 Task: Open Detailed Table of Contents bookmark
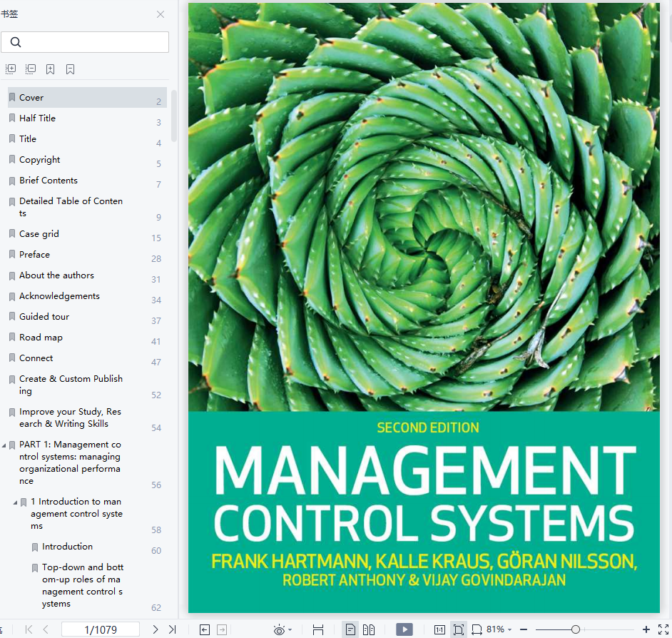(x=71, y=207)
